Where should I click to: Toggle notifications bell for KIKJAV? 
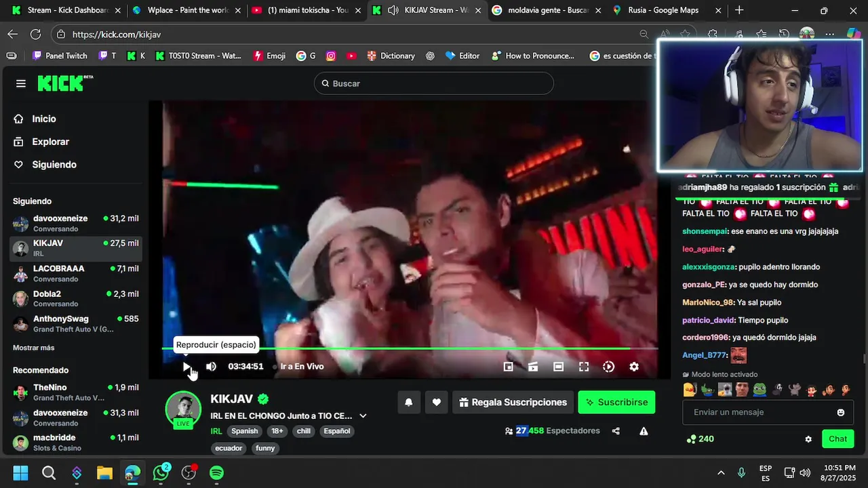[408, 402]
